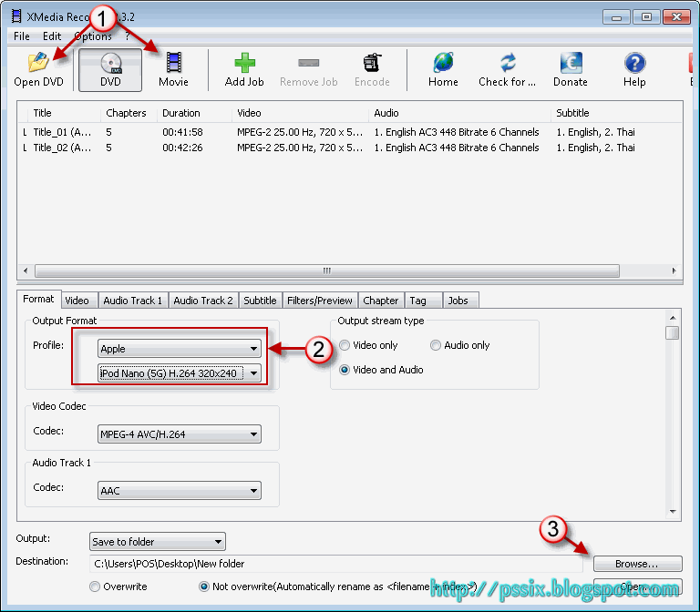This screenshot has width=700, height=612.
Task: Switch to the Audio Track 1 tab
Action: (x=132, y=301)
